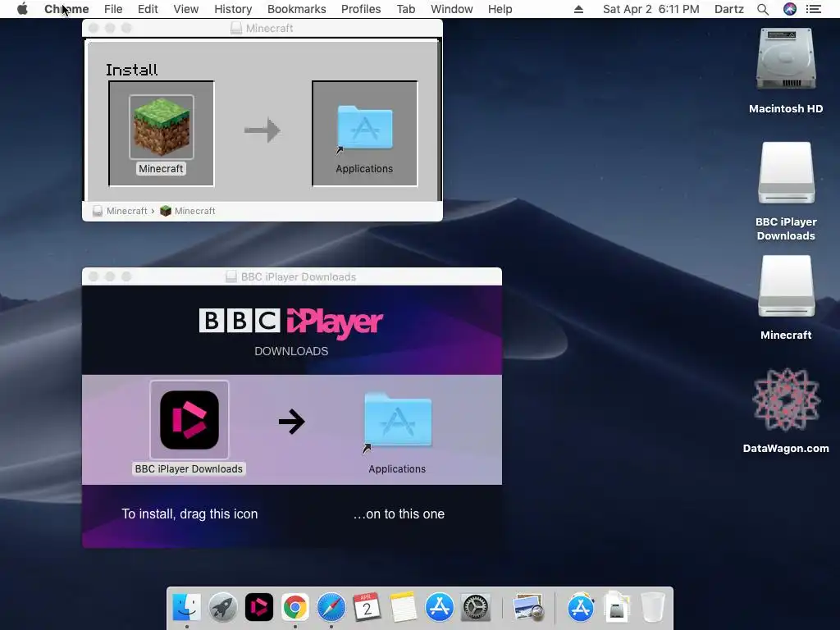Close the BBC iPlayer Downloads window
Screen dimensions: 840x630
coord(94,276)
